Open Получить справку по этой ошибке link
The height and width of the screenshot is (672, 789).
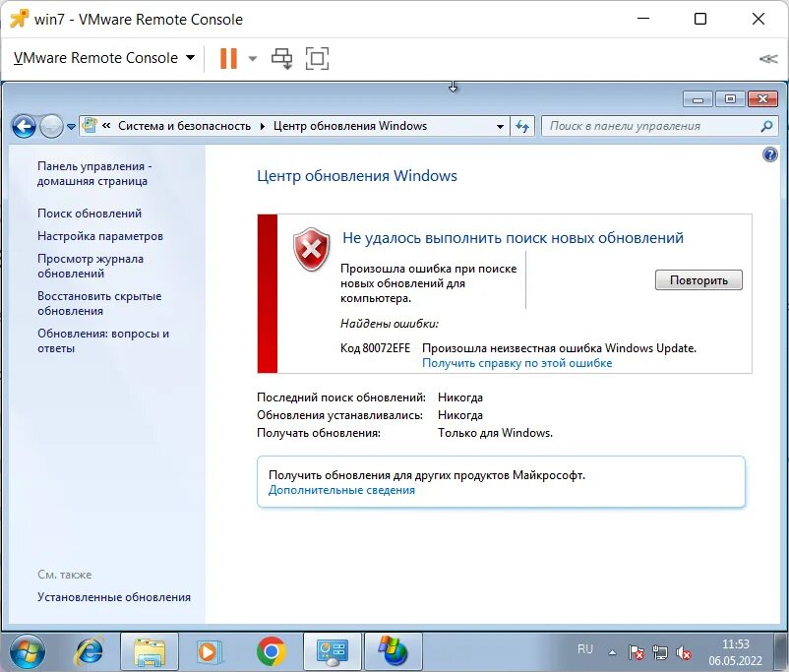pos(516,363)
